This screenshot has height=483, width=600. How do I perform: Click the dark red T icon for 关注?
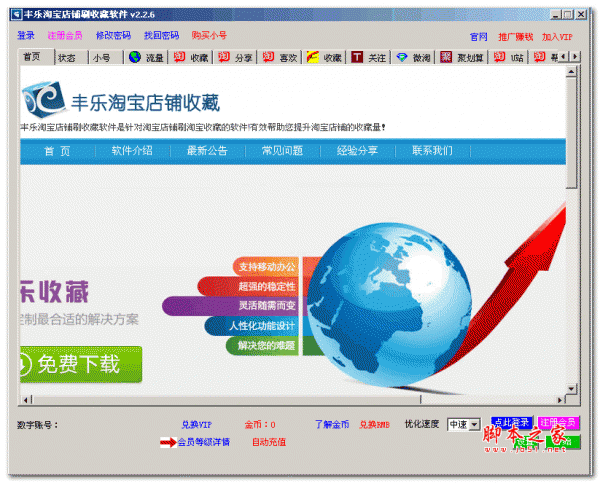[x=357, y=57]
